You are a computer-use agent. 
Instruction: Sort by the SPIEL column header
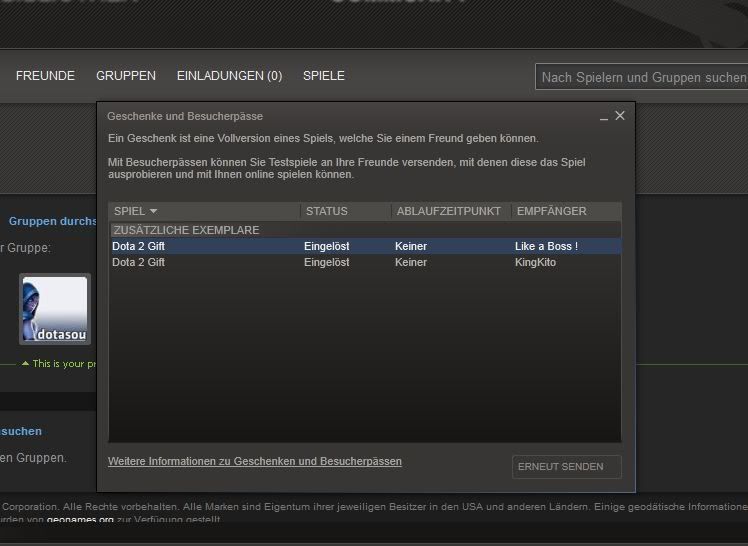click(x=204, y=211)
